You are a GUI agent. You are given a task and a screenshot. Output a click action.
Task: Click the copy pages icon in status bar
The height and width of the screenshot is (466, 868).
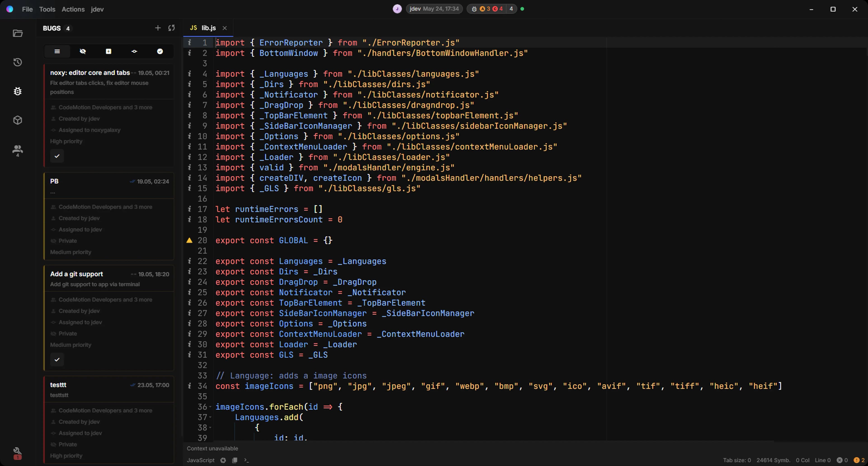click(235, 460)
